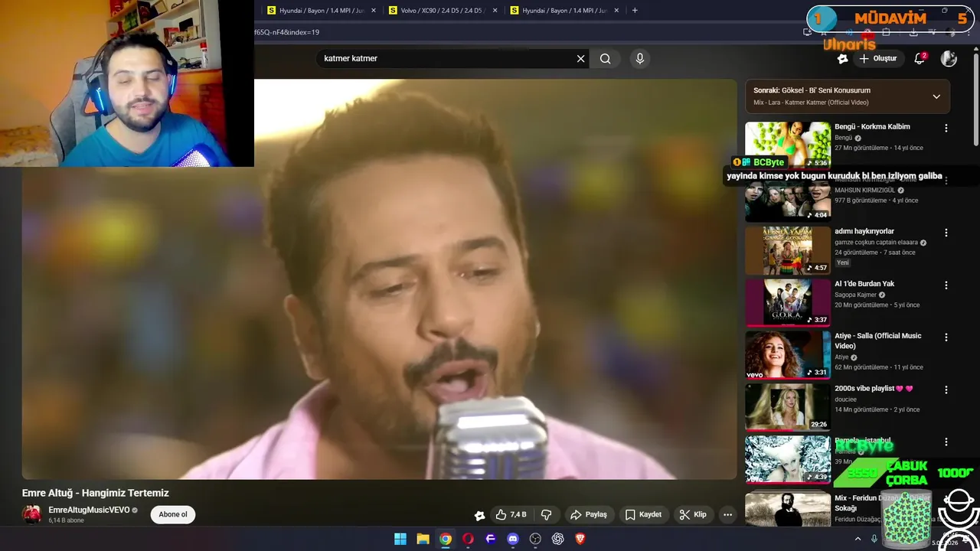This screenshot has height=551, width=980.
Task: Open the account avatar menu
Action: [949, 58]
